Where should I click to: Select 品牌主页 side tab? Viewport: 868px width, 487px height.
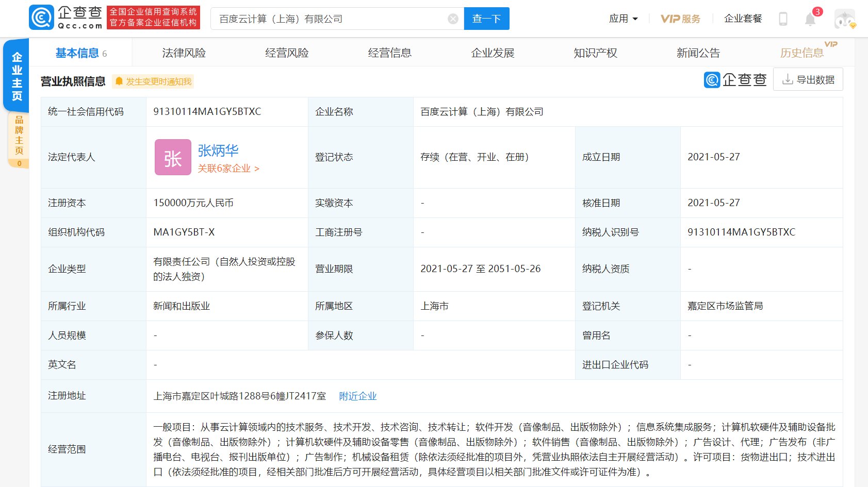19,139
